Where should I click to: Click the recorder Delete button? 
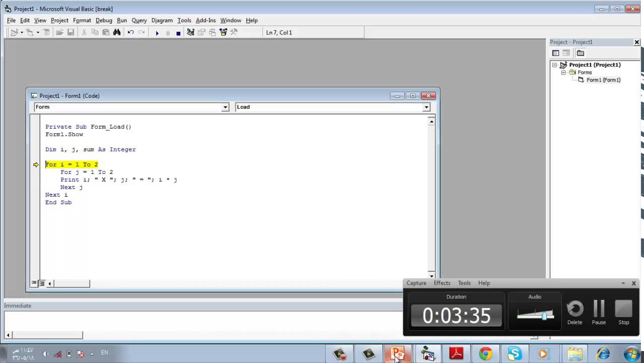pos(575,312)
